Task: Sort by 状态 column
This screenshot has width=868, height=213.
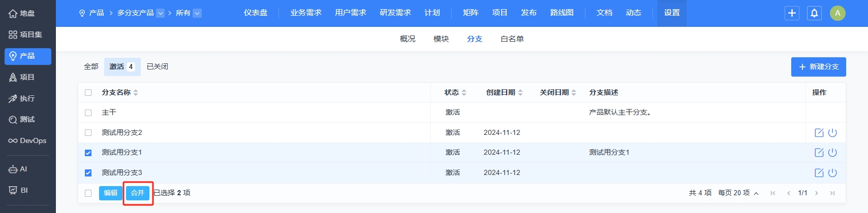Action: click(455, 93)
